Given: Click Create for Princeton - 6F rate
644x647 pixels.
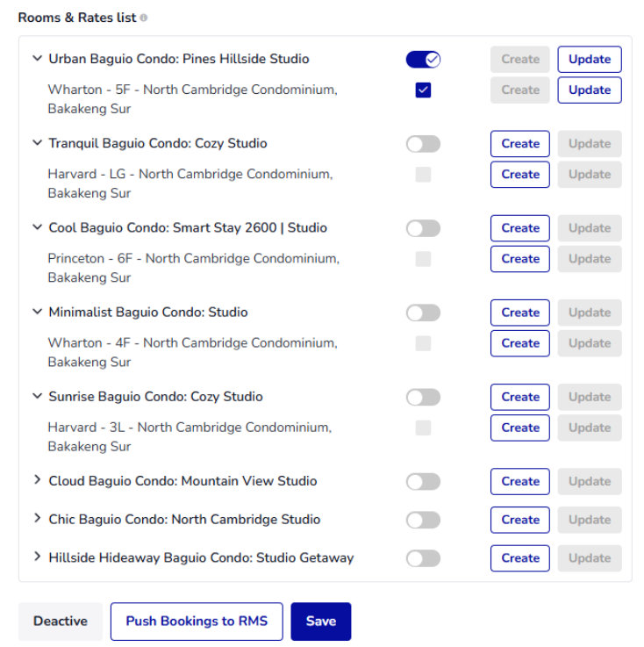Looking at the screenshot, I should (x=520, y=259).
